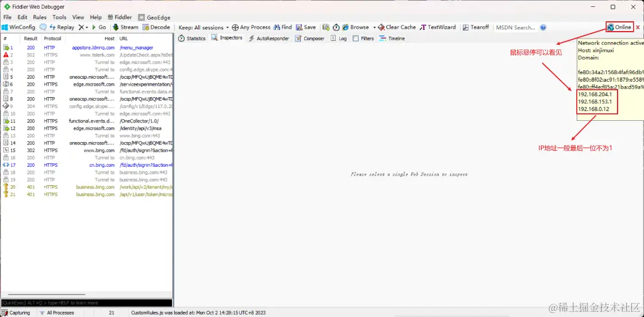The height and width of the screenshot is (317, 644).
Task: Select session 17 cn.bing.com row
Action: [x=87, y=165]
